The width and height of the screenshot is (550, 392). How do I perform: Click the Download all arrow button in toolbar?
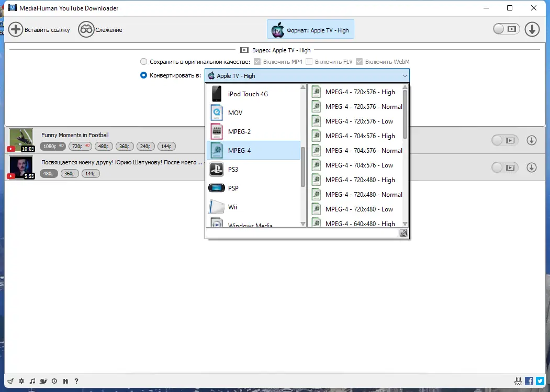coord(532,29)
